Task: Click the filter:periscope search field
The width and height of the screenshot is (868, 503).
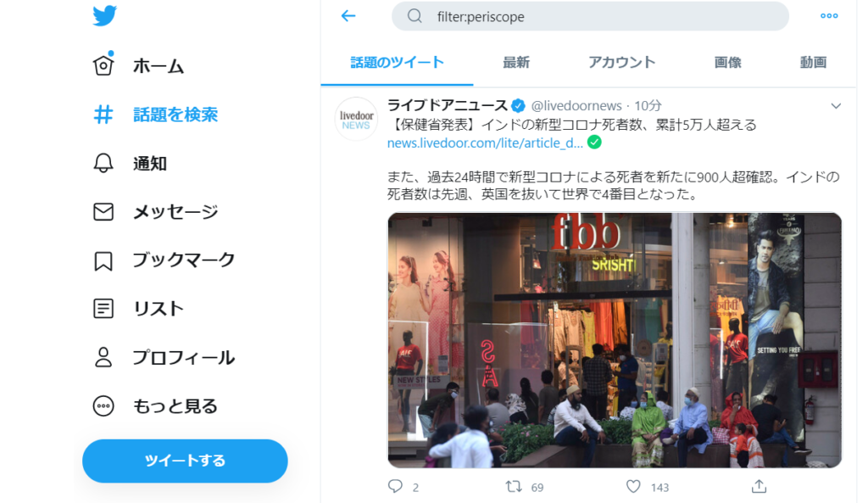Action: tap(590, 16)
